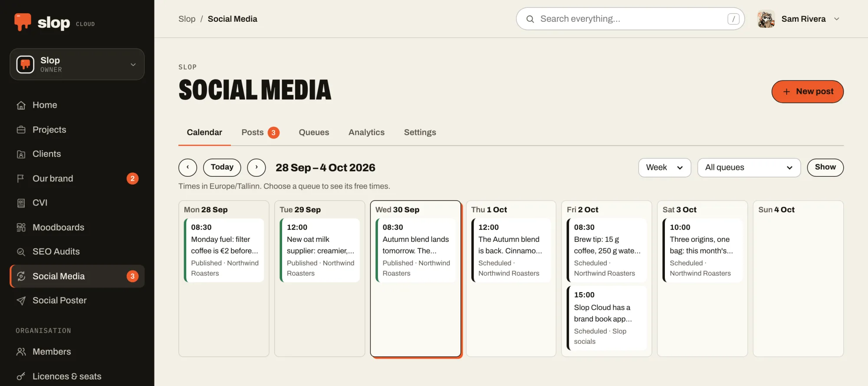Click the Slop workspace logo tile

[25, 64]
